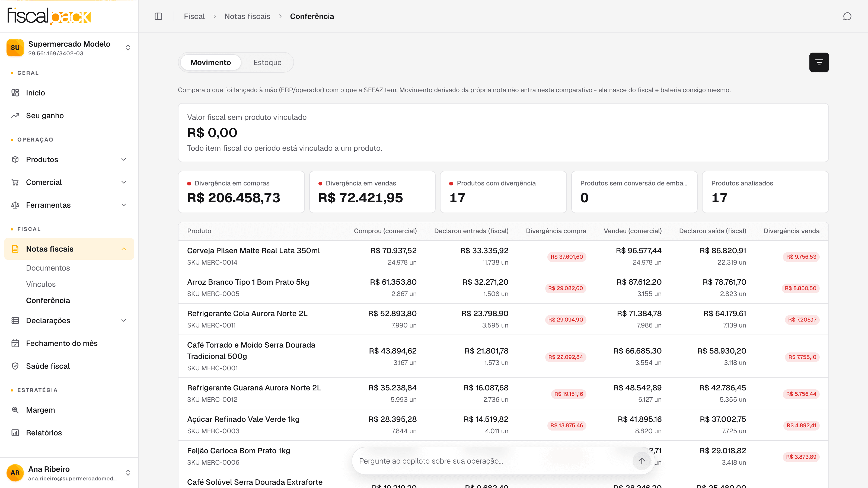Viewport: 868px width, 488px height.
Task: Click Açúcar Refinado Vale Verde 1kg row
Action: tap(503, 425)
